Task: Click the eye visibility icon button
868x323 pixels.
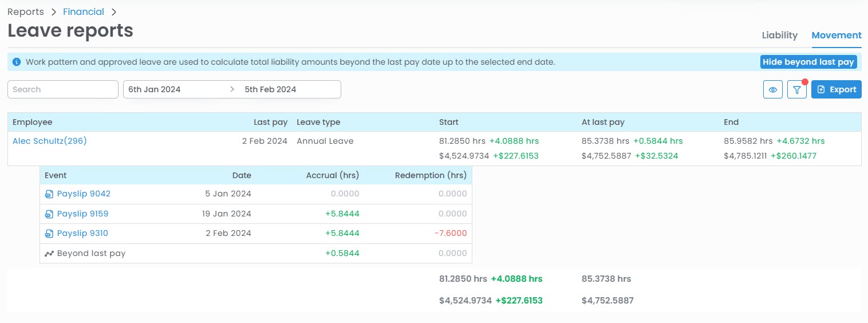Action: coord(773,89)
